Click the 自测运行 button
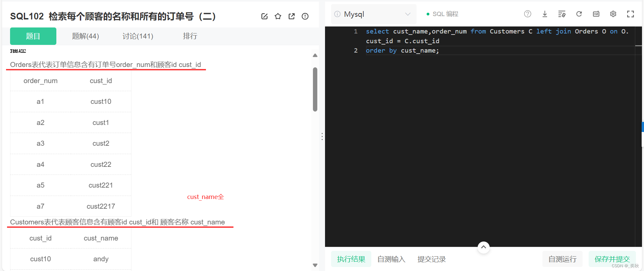The height and width of the screenshot is (271, 644). tap(562, 259)
